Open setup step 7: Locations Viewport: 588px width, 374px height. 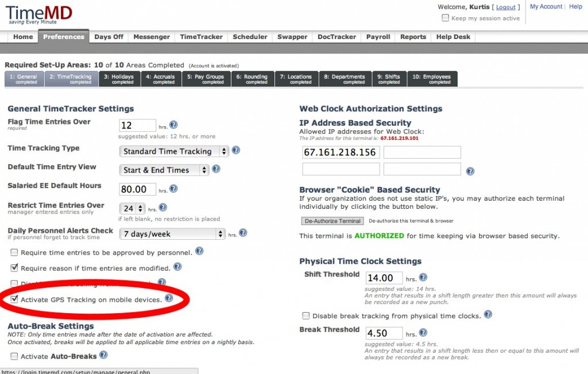297,79
